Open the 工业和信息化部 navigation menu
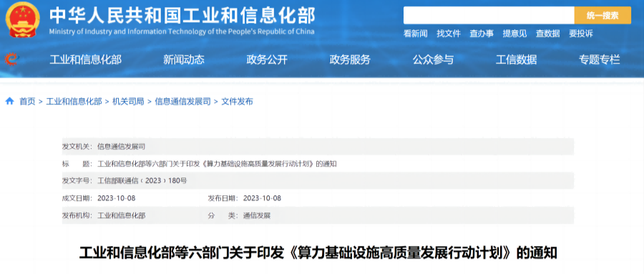 click(85, 60)
